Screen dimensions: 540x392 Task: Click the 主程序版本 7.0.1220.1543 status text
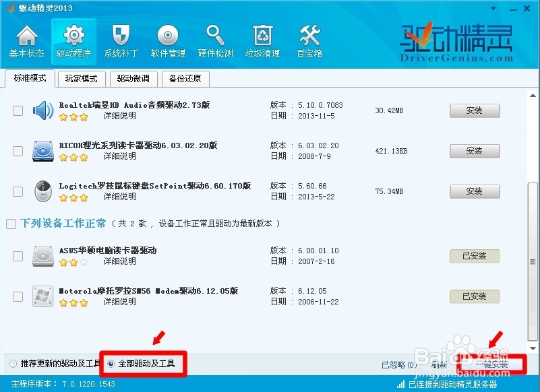coord(63,384)
